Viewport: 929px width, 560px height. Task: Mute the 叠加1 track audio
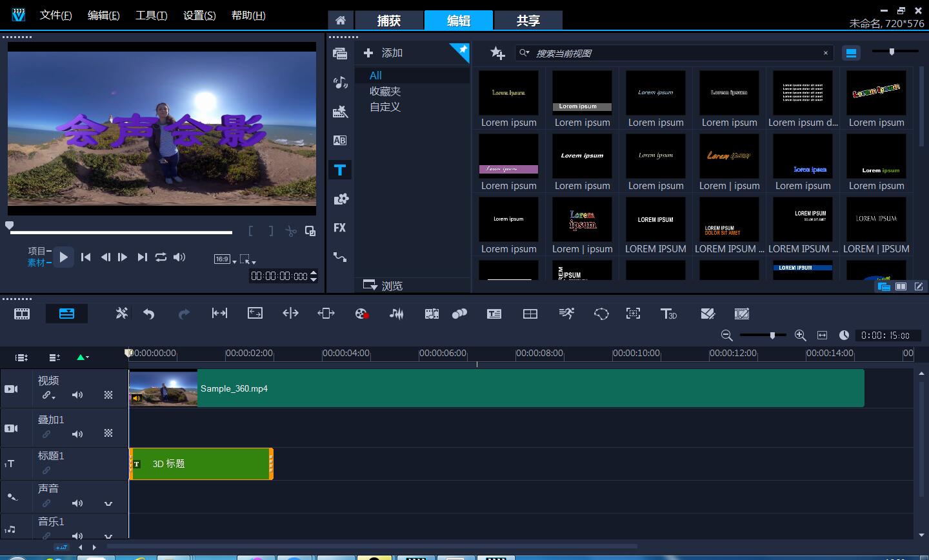77,434
